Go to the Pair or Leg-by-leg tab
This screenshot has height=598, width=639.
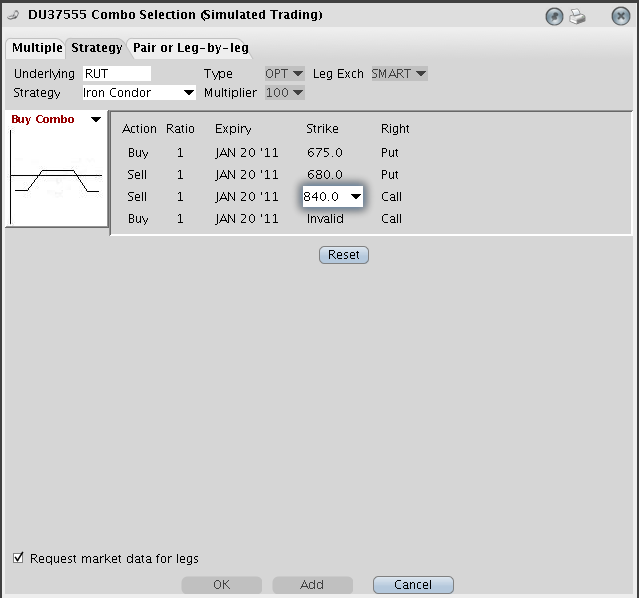point(190,48)
